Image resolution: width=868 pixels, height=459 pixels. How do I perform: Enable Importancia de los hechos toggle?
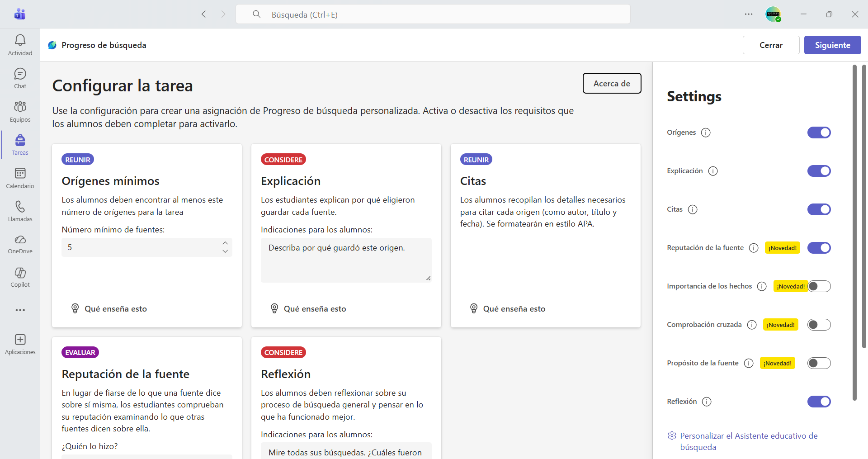point(819,286)
